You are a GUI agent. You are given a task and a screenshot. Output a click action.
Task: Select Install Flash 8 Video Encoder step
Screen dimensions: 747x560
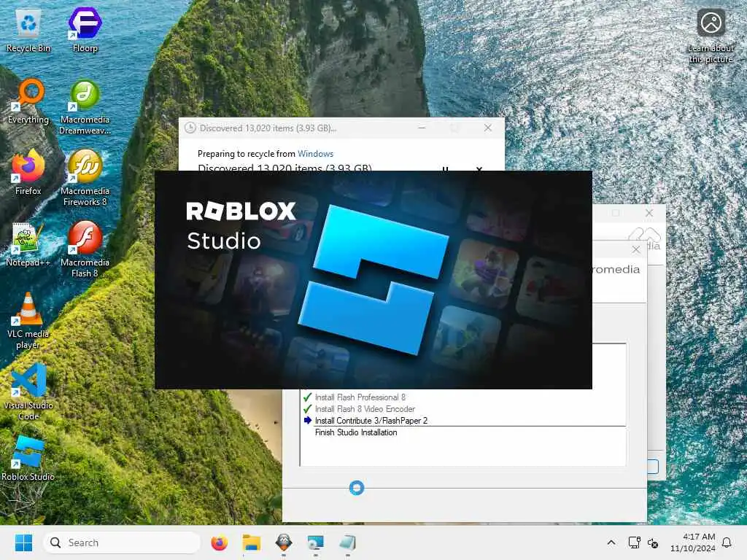point(365,409)
